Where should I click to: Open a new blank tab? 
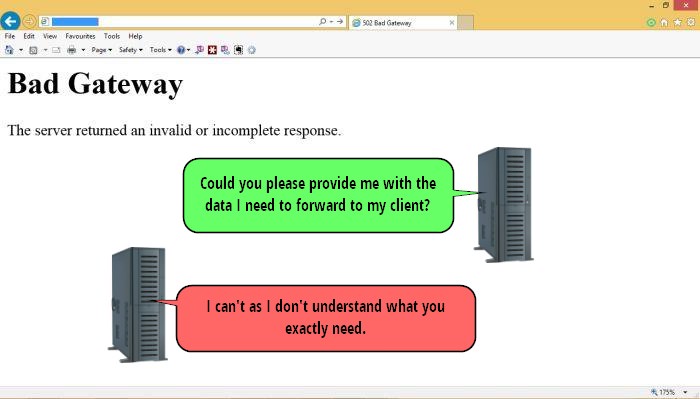point(465,22)
